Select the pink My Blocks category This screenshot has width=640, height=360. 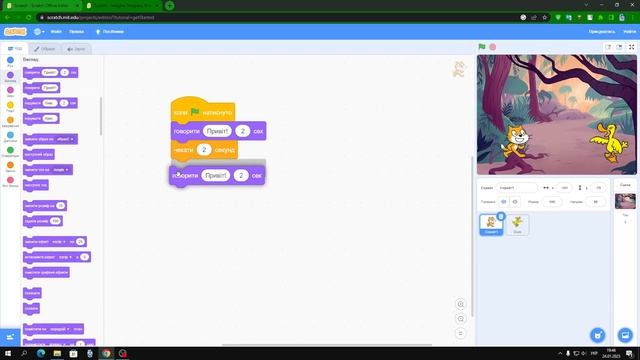tap(10, 182)
